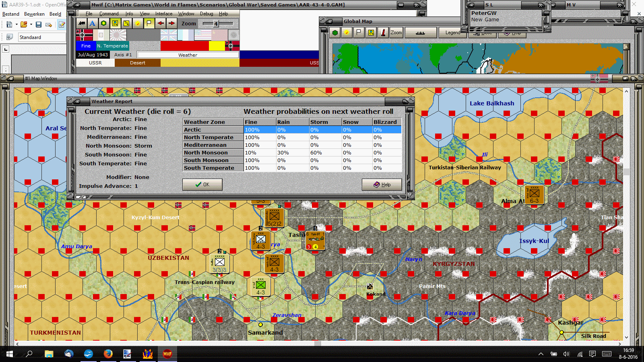Open the Interface menu
Image resolution: width=644 pixels, height=362 pixels.
164,14
